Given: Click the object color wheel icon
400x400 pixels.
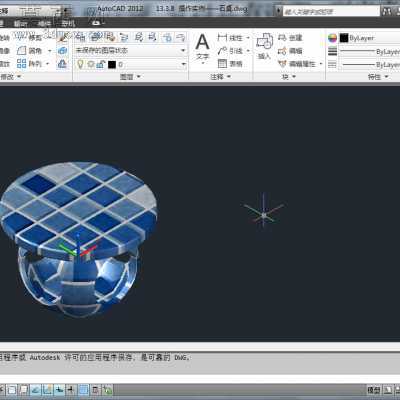Looking at the screenshot, I should pos(332,38).
